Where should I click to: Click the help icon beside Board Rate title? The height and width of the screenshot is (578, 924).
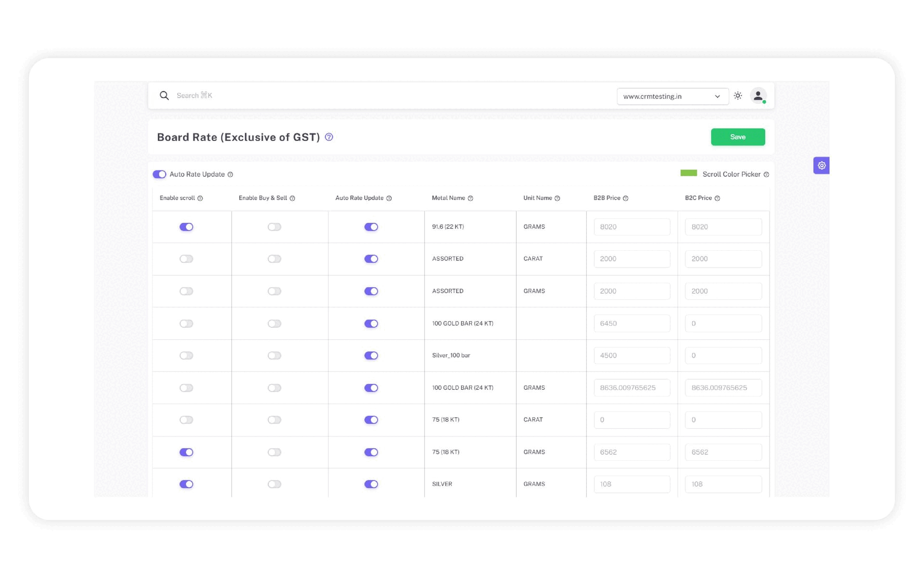coord(329,137)
